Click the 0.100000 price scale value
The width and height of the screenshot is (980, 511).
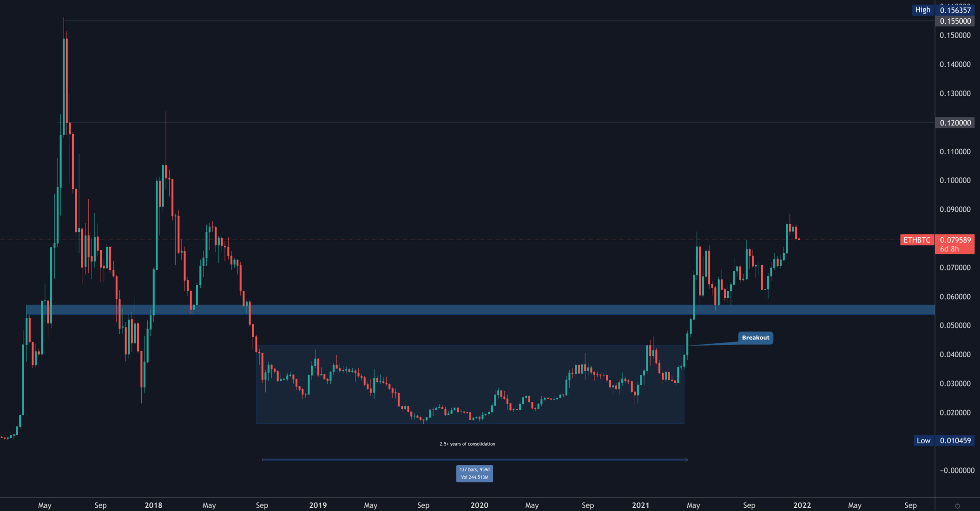tap(955, 180)
